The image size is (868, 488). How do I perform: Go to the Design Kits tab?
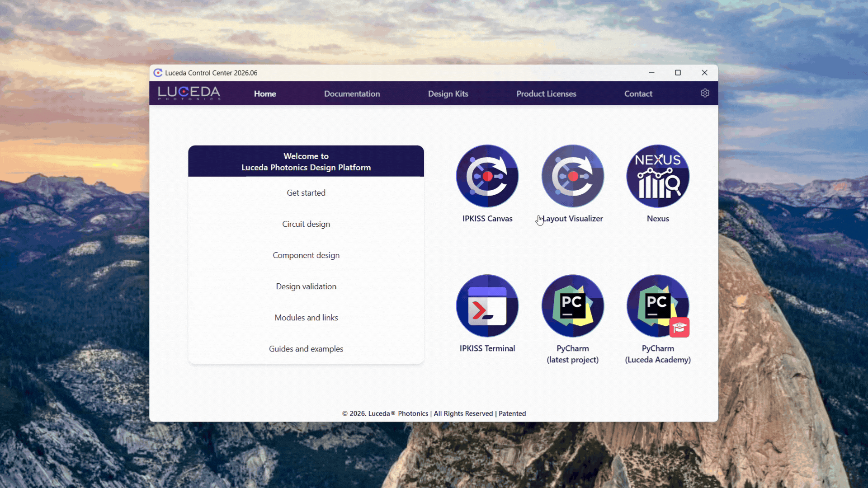448,94
